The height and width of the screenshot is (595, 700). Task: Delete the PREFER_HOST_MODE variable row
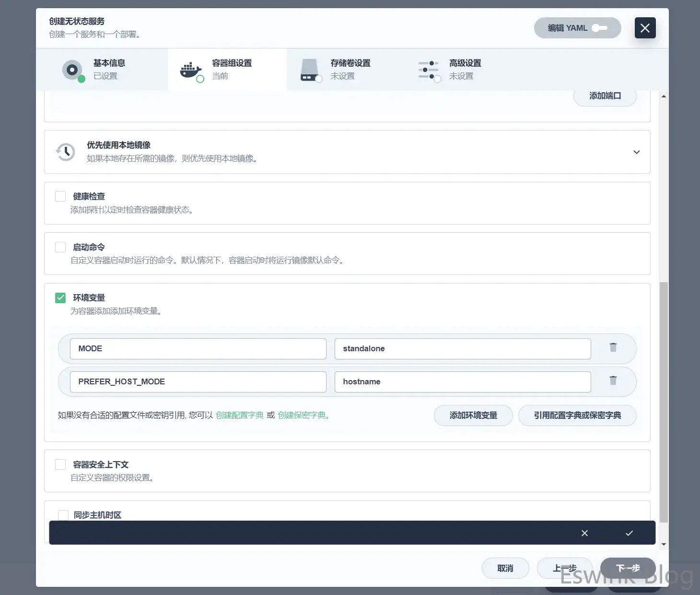point(613,381)
